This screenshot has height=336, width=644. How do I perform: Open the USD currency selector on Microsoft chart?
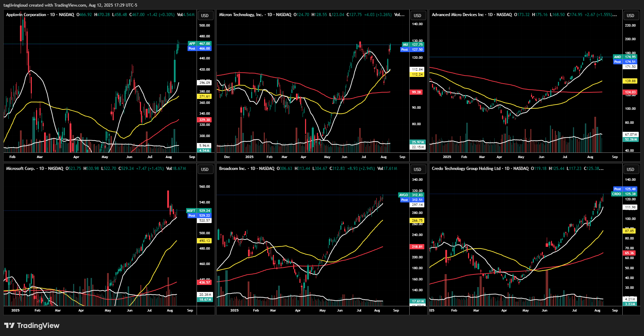coord(205,169)
